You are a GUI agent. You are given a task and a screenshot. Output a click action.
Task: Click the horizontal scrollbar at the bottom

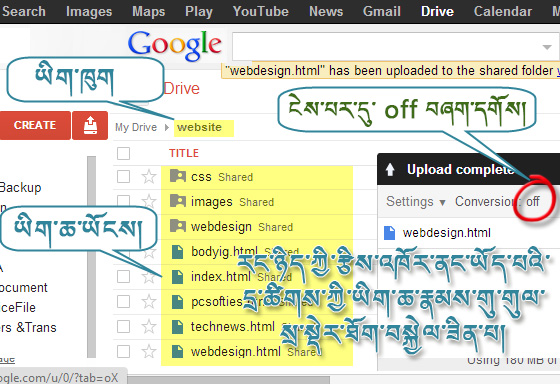pos(229,379)
